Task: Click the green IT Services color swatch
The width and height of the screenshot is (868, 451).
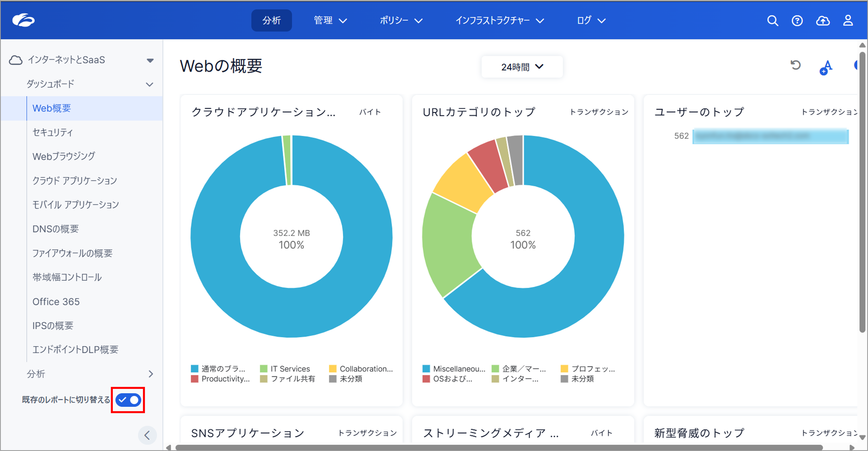Action: pos(263,368)
